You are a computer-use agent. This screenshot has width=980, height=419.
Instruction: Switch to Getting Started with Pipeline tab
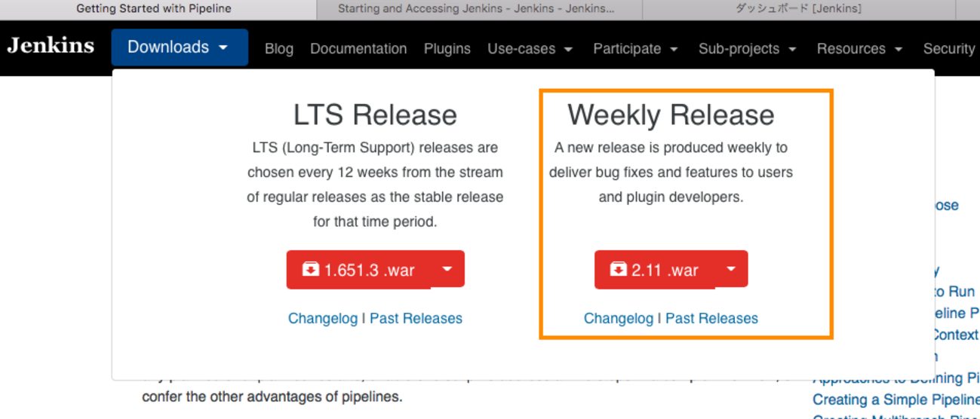tap(154, 9)
